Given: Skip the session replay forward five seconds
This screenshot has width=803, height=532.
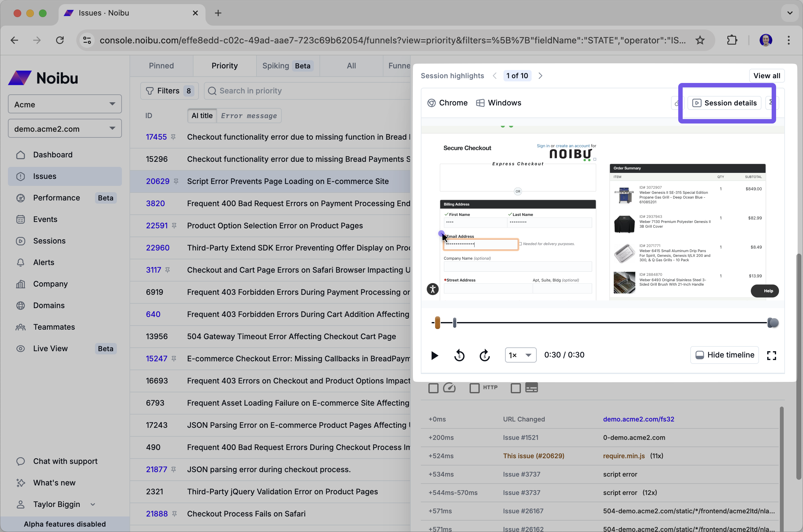Looking at the screenshot, I should click(x=484, y=355).
